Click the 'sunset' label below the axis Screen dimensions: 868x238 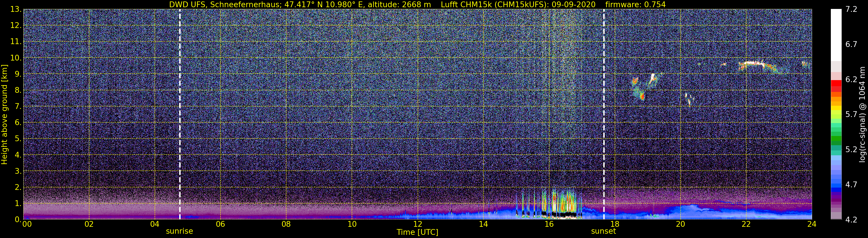(x=603, y=231)
